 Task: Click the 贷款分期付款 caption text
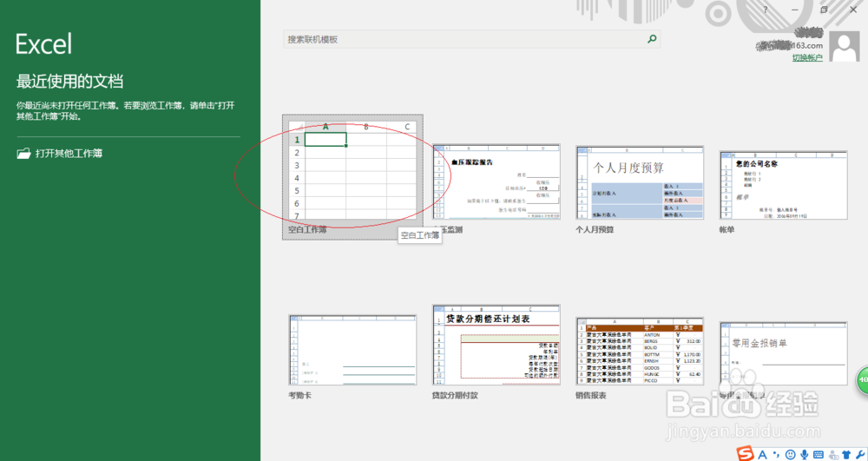(x=455, y=395)
